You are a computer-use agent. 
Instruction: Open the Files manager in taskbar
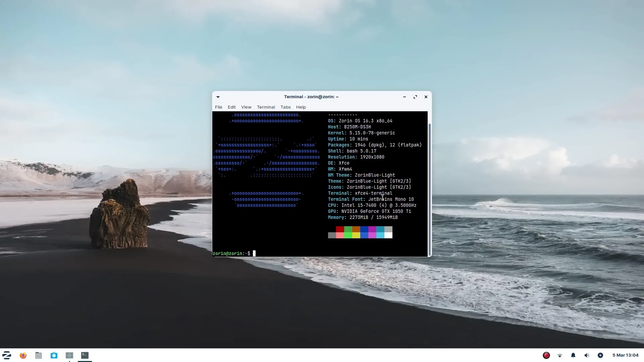[x=39, y=355]
